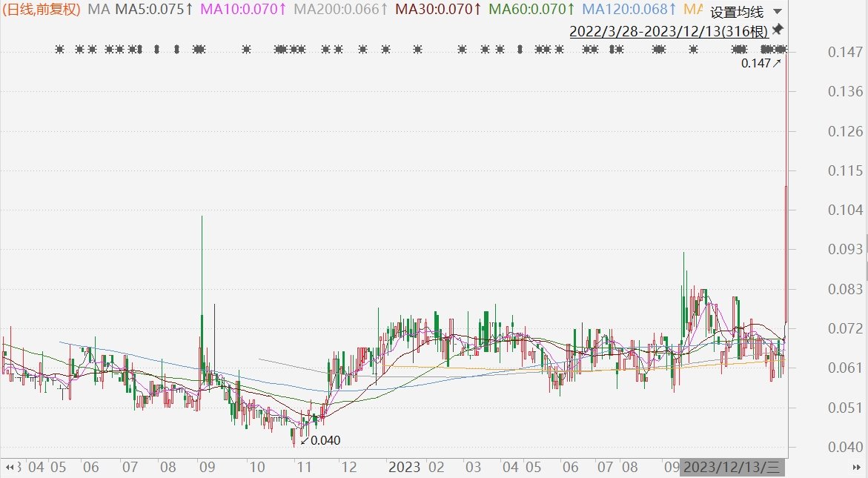Select the green MA60:0.070 label

(x=532, y=10)
